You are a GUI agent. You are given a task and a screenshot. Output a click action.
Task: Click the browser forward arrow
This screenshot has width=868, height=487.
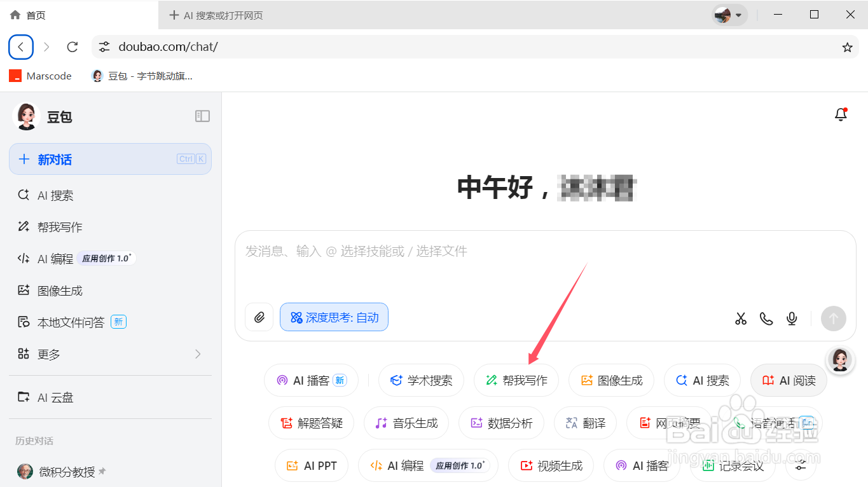46,47
